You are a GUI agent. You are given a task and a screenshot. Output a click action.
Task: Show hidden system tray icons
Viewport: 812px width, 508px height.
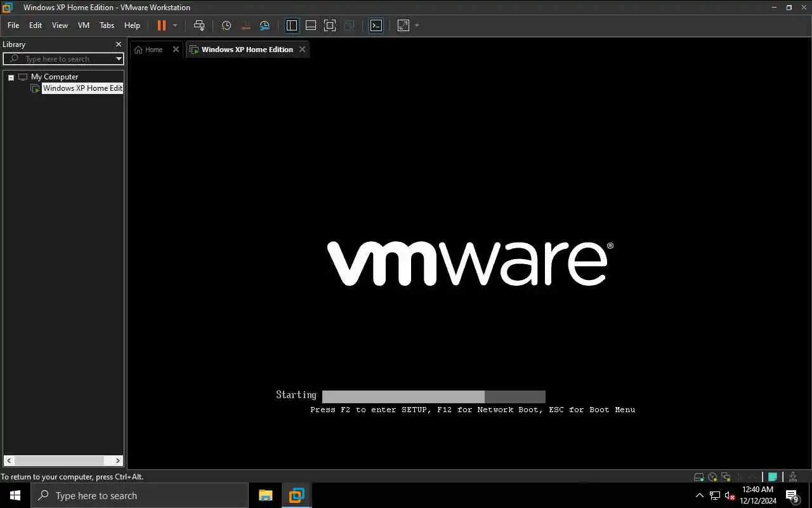pos(700,495)
